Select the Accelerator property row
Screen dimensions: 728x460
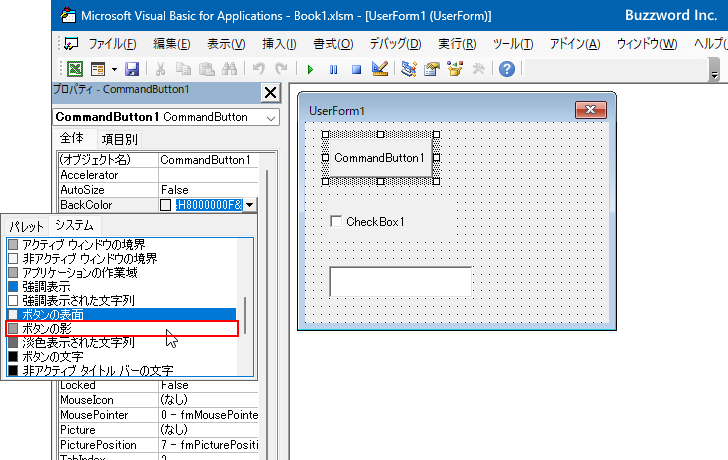pos(158,175)
